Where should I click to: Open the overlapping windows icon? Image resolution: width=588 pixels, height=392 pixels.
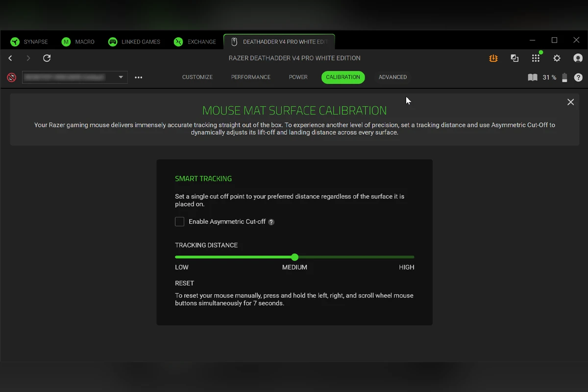[x=514, y=58]
